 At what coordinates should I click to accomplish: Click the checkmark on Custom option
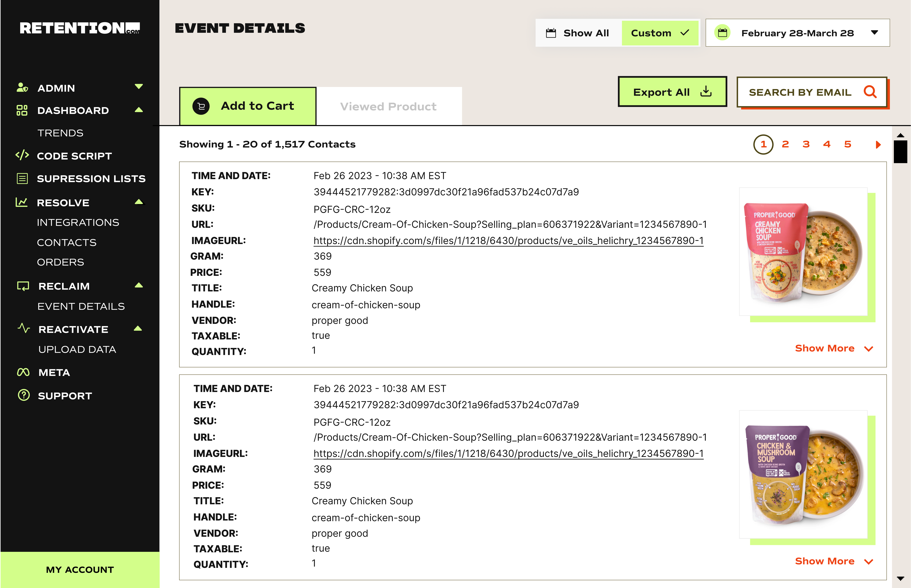tap(685, 33)
